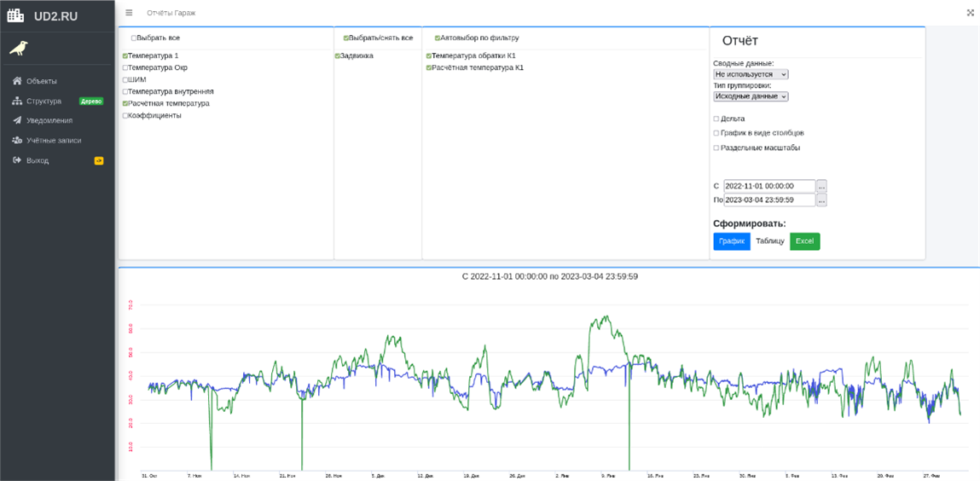The height and width of the screenshot is (481, 980).
Task: Click the yellow badge next to Выход
Action: coord(99,160)
